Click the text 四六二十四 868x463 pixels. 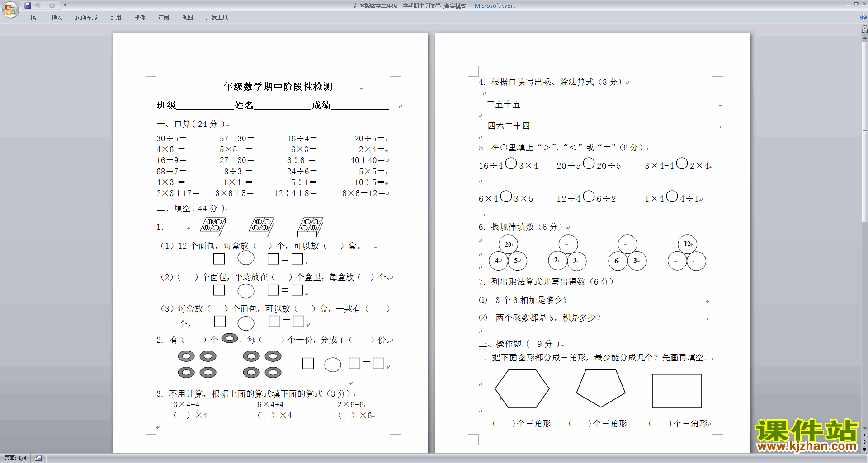point(509,126)
